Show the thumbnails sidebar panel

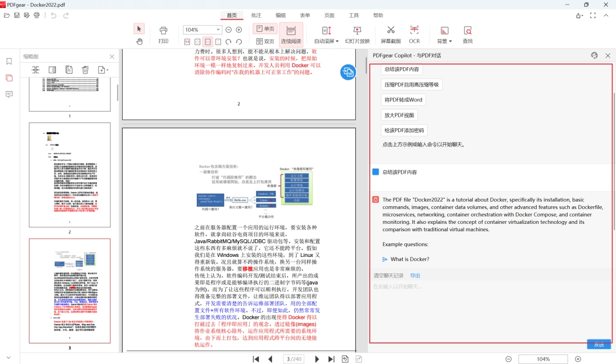pos(9,77)
